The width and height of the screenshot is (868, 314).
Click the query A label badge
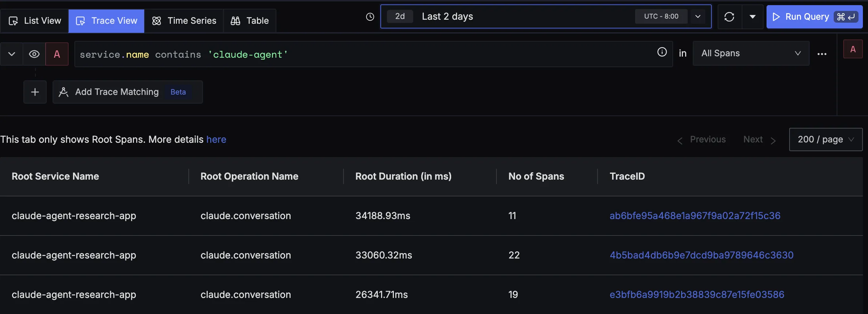(57, 54)
